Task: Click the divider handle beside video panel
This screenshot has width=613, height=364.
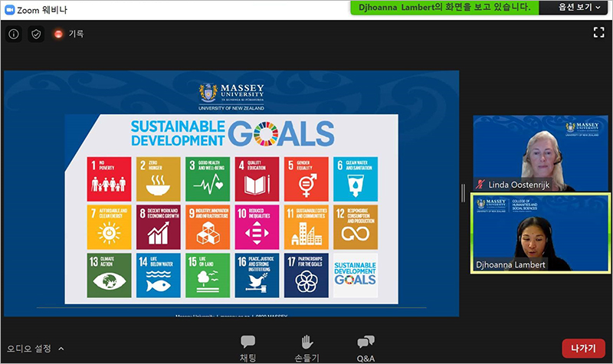Action: (x=464, y=193)
